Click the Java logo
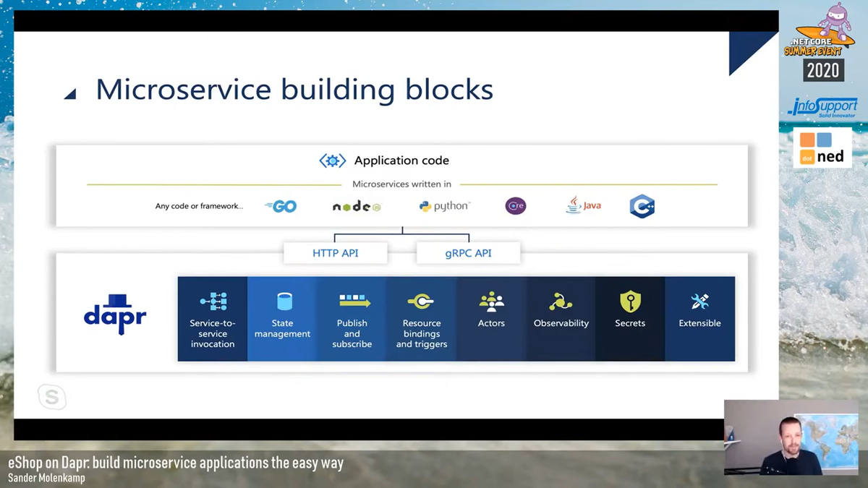The image size is (868, 488). tap(582, 206)
